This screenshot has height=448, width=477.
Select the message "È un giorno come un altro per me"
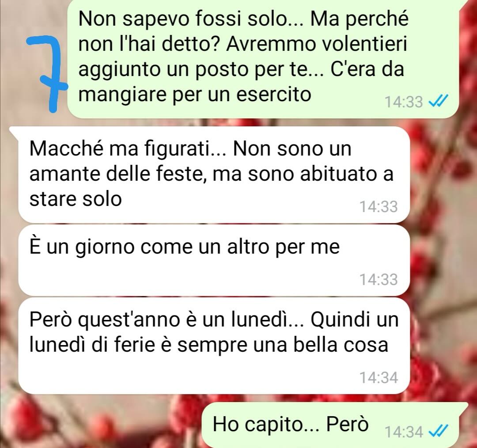click(214, 261)
